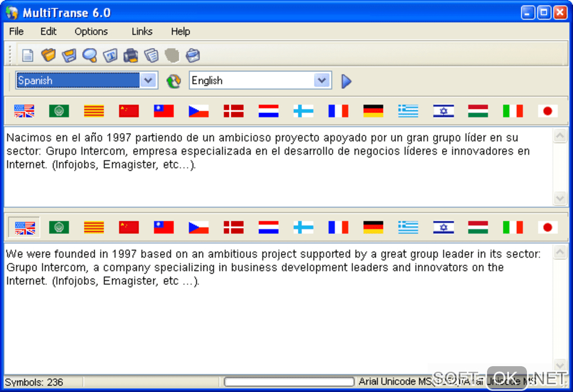The width and height of the screenshot is (573, 392).
Task: Select Catalan striped flag in source row
Action: click(94, 111)
